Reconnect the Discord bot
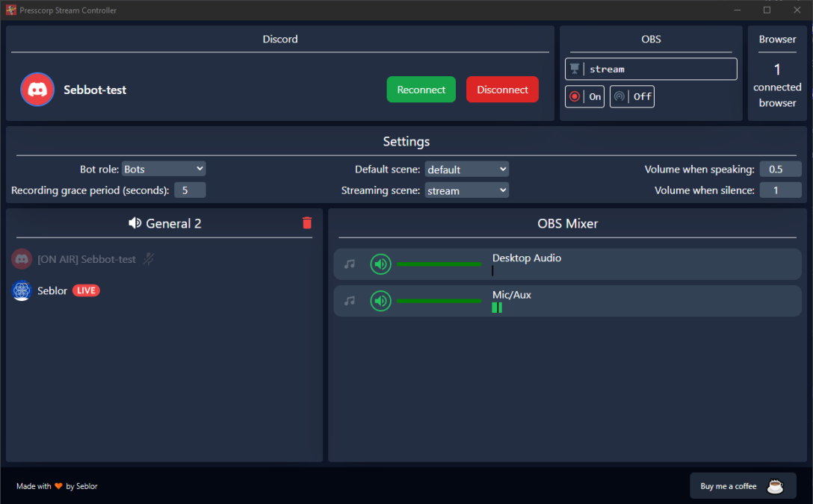The image size is (813, 504). [421, 90]
